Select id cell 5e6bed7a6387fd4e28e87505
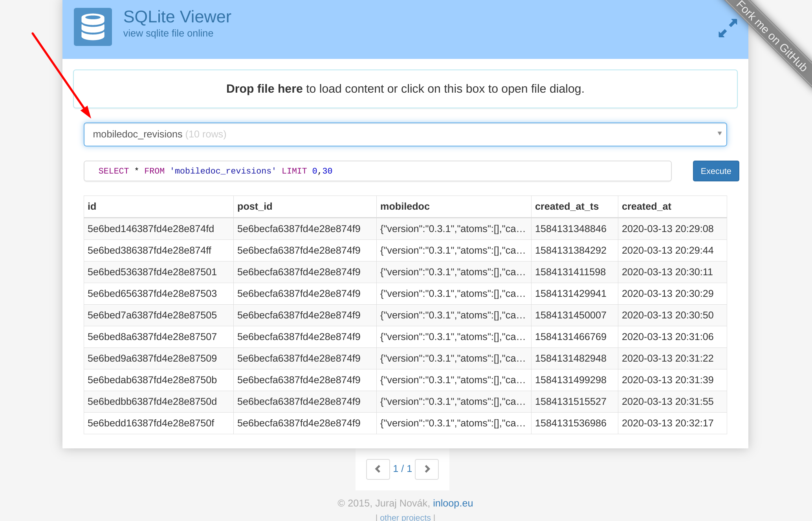The width and height of the screenshot is (812, 521). 159,315
